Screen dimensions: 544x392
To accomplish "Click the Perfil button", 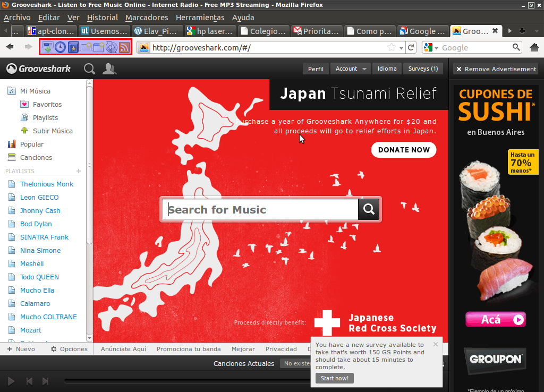I will click(316, 69).
